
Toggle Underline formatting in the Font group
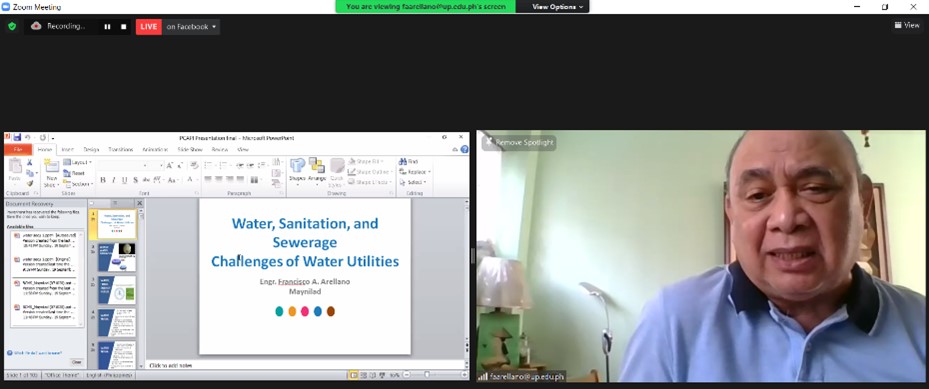click(124, 180)
